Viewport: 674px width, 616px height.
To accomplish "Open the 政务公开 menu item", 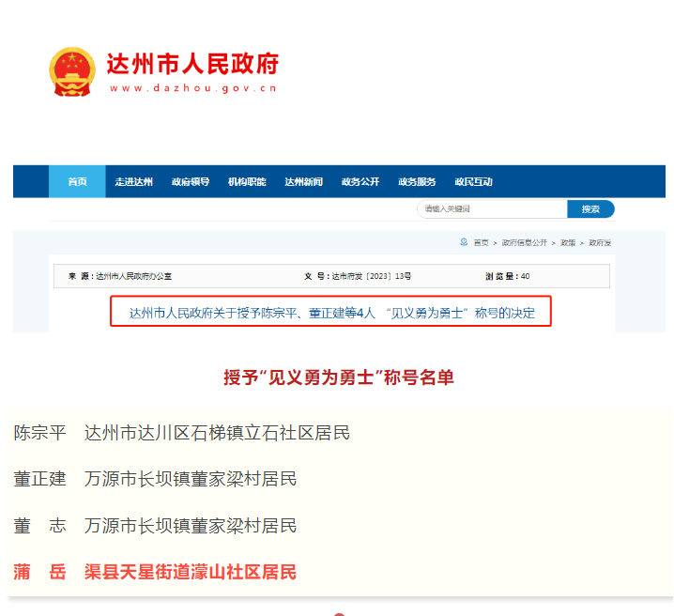I will click(360, 182).
